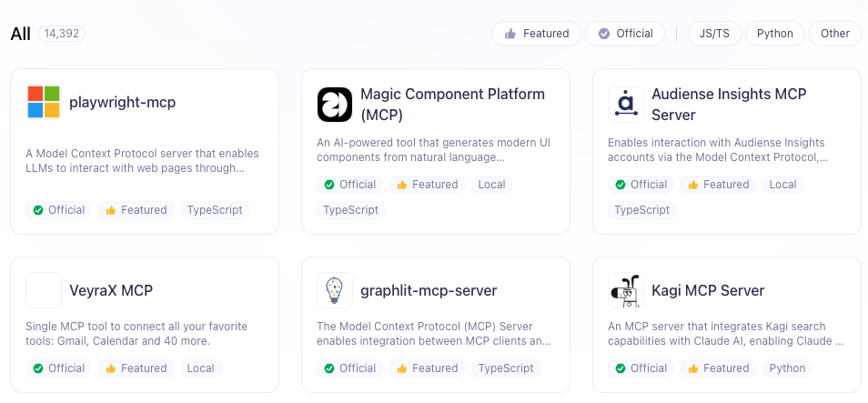Click the Official badge on the Audiense Insights card
Viewport: 868px width, 403px height.
641,185
